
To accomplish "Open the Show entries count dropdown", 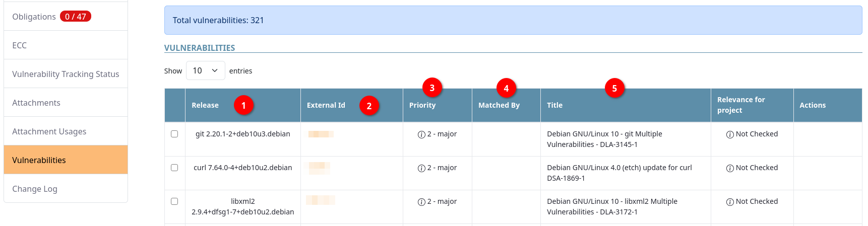I will 205,70.
